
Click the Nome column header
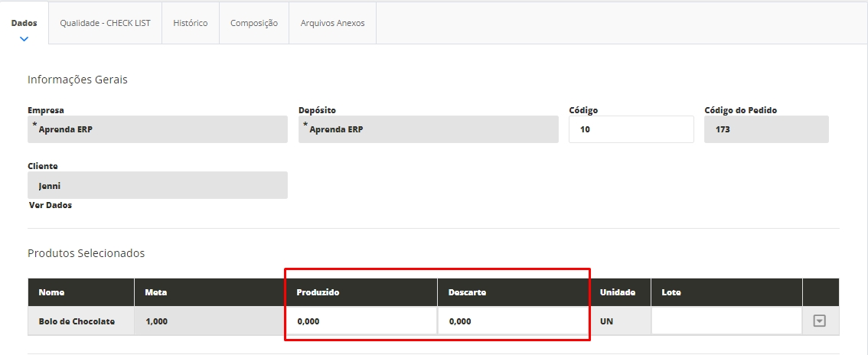tap(51, 292)
